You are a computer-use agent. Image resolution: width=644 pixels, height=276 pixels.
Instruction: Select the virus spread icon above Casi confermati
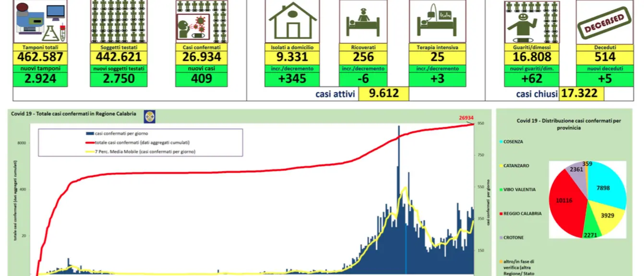click(202, 21)
